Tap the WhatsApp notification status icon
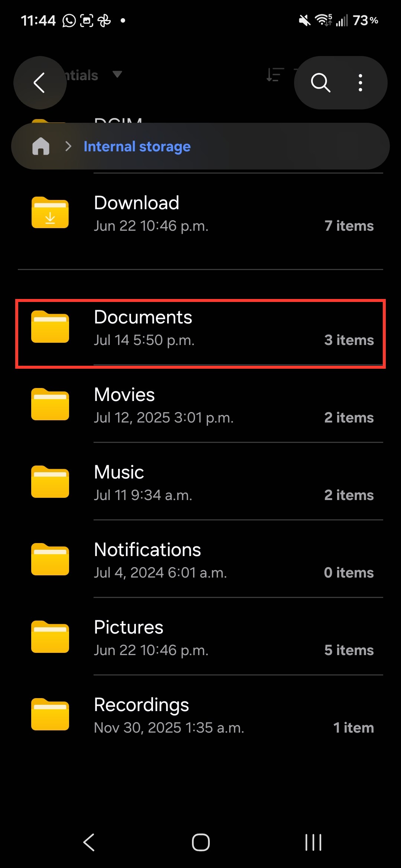Image resolution: width=401 pixels, height=868 pixels. pos(69,20)
